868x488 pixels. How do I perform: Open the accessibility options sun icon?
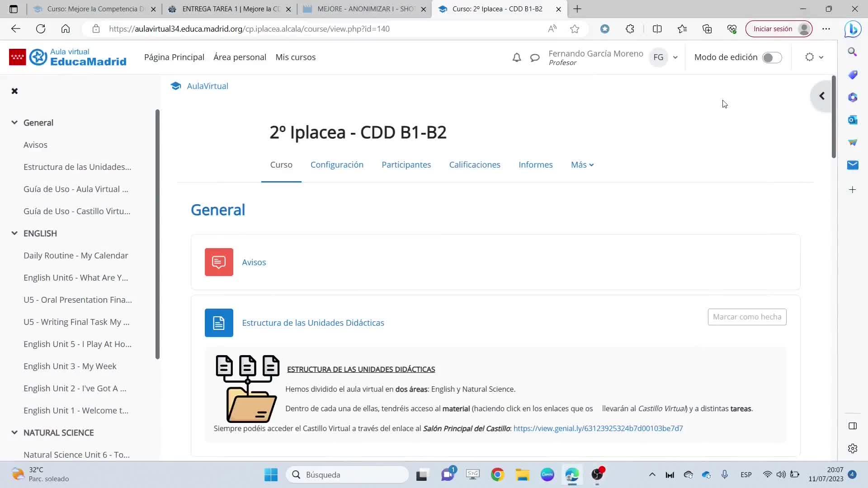click(x=809, y=57)
